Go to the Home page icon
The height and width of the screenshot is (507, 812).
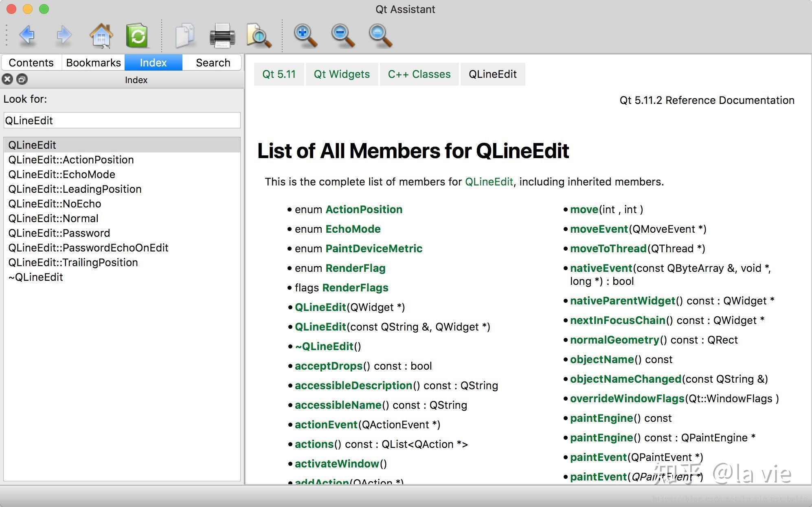pyautogui.click(x=101, y=35)
